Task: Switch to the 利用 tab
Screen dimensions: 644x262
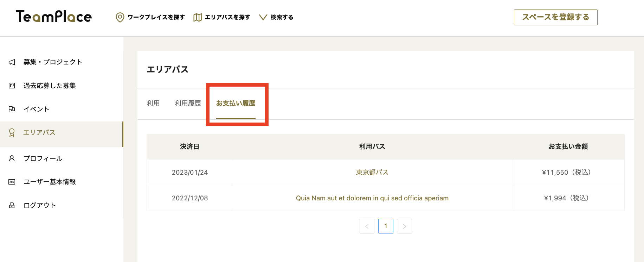Action: click(x=153, y=103)
